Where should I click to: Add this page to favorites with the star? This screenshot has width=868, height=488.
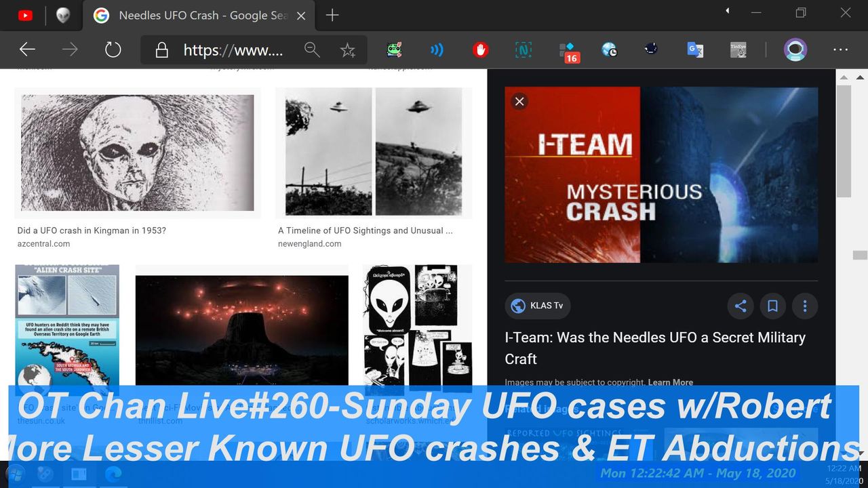point(348,50)
